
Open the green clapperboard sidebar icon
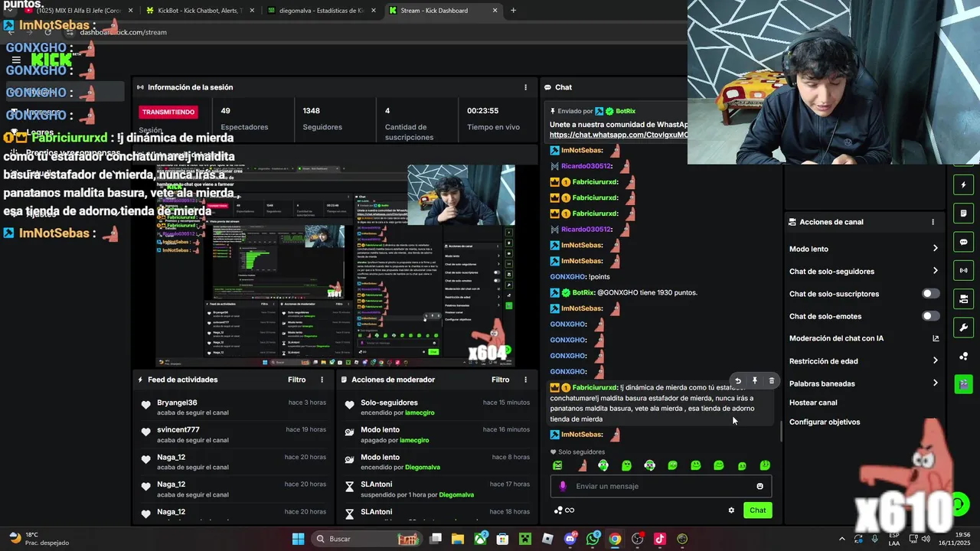pos(963,383)
